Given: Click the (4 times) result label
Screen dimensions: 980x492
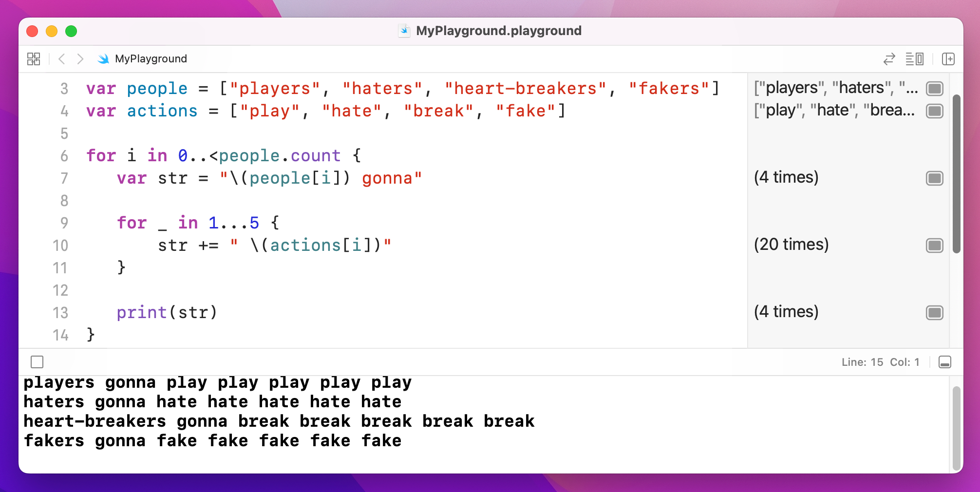Looking at the screenshot, I should [x=786, y=177].
